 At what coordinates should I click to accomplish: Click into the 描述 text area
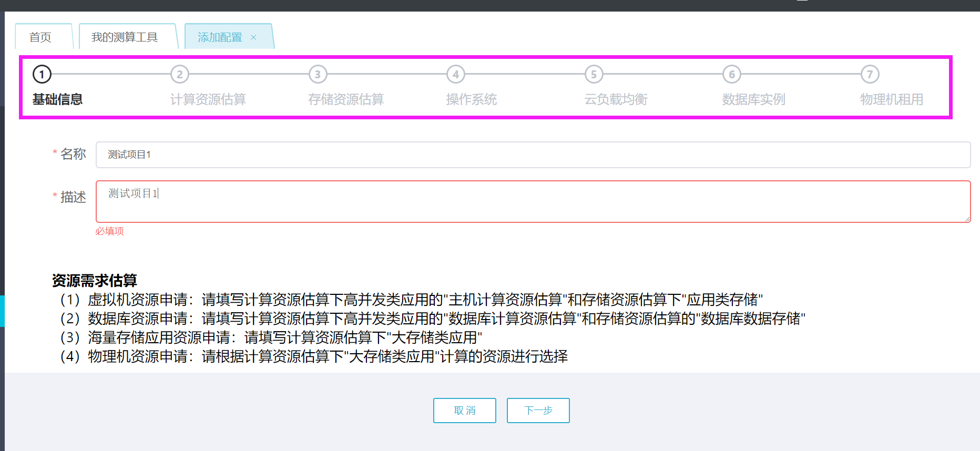click(533, 201)
